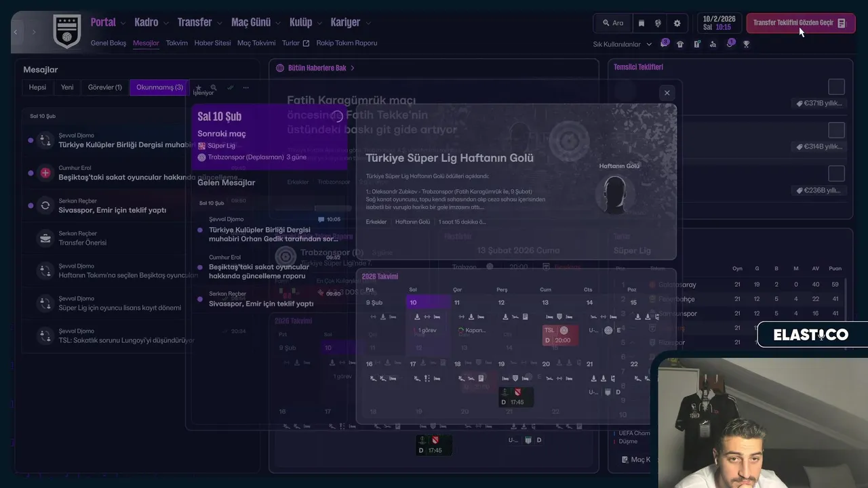Open bookmarks icon next to search
This screenshot has width=868, height=488.
click(642, 23)
